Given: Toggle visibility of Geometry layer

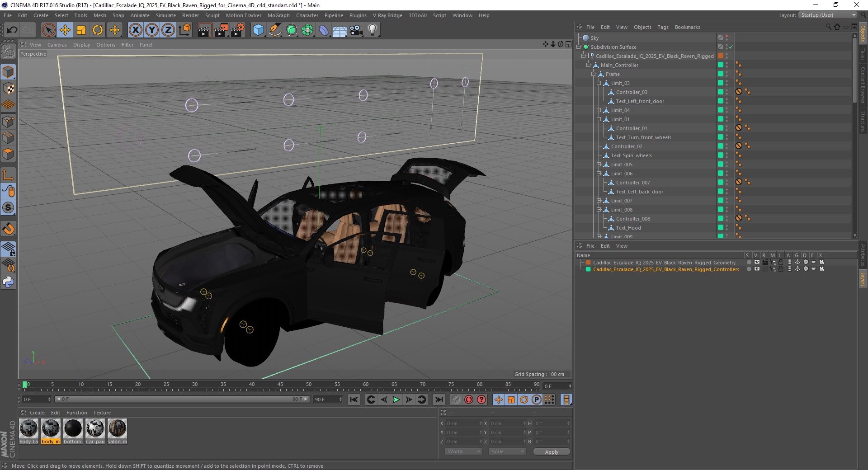Looking at the screenshot, I should 757,262.
